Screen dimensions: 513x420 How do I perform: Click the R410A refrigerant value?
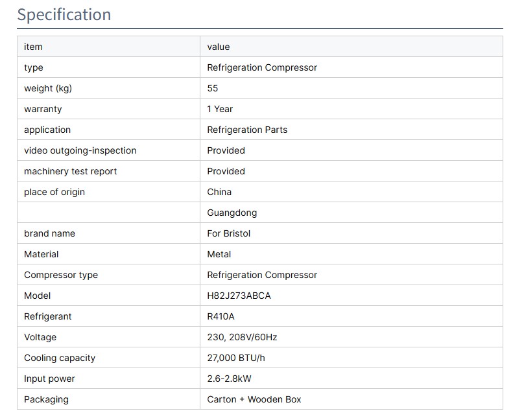(x=221, y=316)
